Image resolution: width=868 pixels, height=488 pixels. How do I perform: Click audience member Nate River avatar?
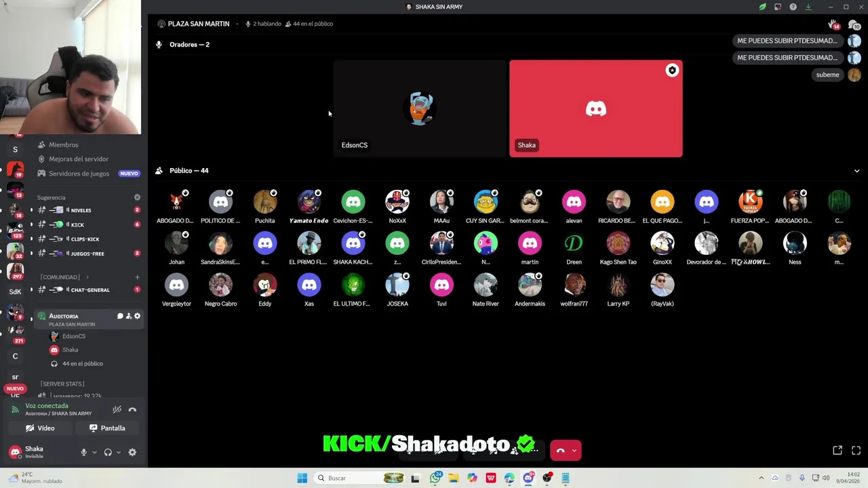pyautogui.click(x=486, y=285)
